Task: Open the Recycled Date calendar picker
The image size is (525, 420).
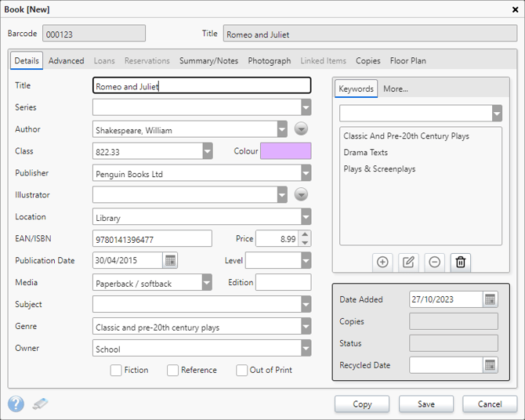Action: coord(491,364)
